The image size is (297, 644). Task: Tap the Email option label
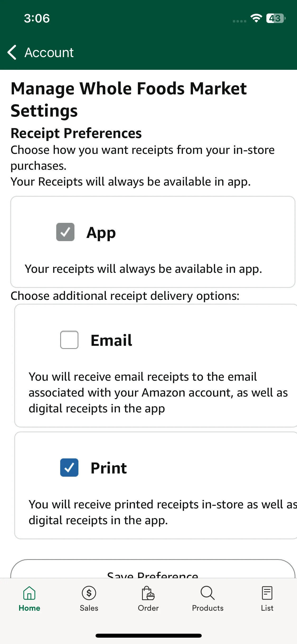[x=111, y=340]
